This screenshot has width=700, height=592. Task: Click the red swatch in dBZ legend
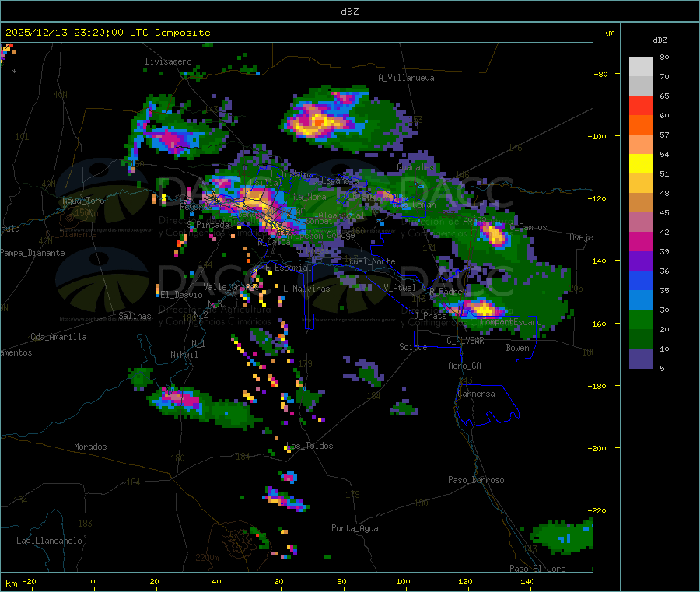coord(641,105)
